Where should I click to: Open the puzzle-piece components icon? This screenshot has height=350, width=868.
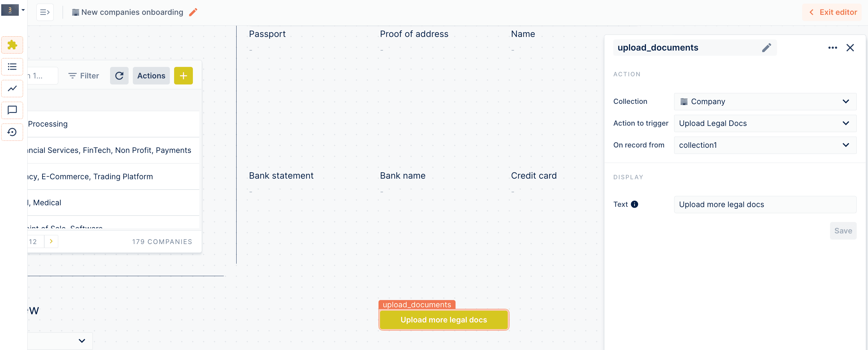[x=12, y=45]
